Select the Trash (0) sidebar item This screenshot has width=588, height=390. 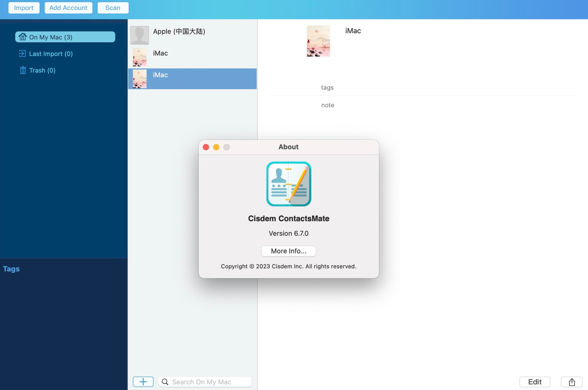42,70
